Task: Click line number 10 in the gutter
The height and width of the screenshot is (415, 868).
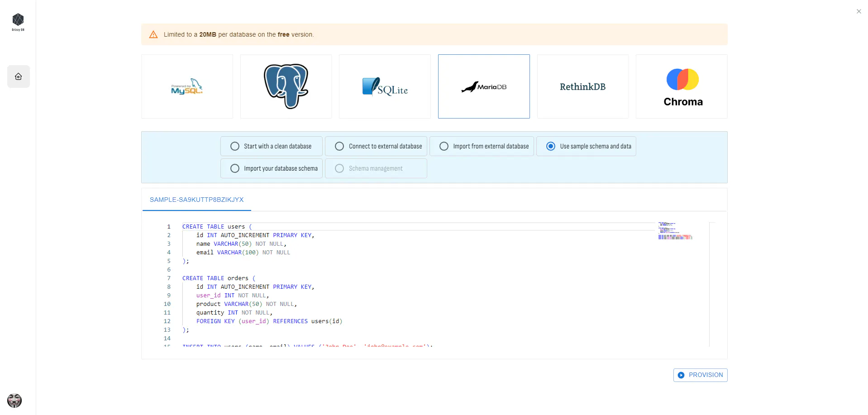Action: point(167,304)
